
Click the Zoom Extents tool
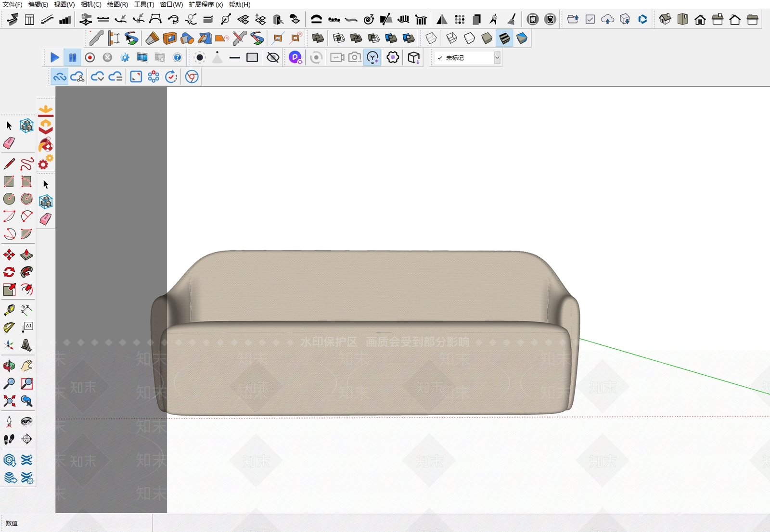[x=9, y=401]
